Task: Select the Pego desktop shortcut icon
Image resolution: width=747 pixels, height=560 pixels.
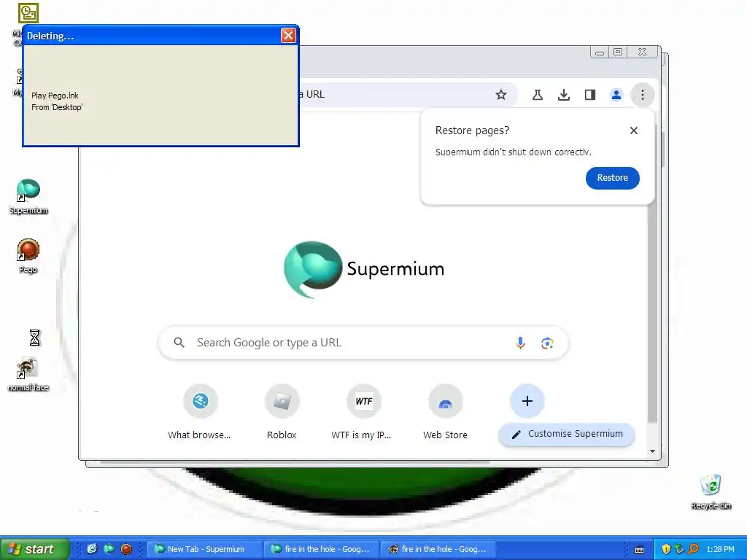Action: tap(28, 256)
